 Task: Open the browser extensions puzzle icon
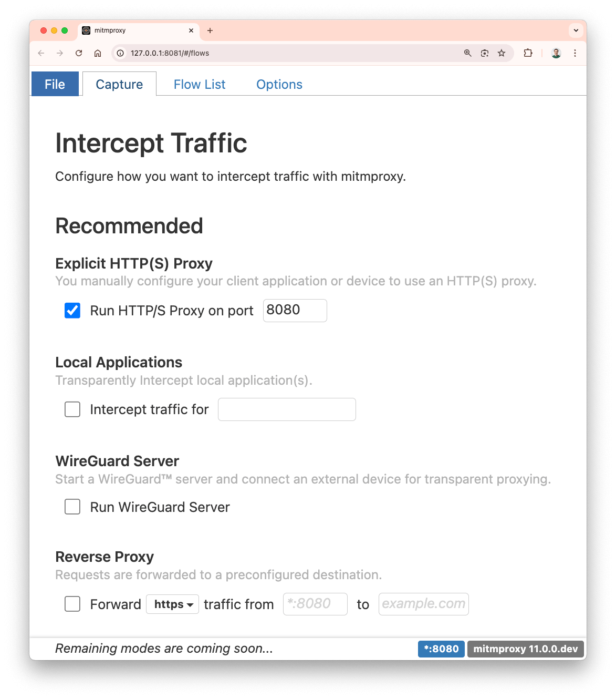click(x=528, y=53)
